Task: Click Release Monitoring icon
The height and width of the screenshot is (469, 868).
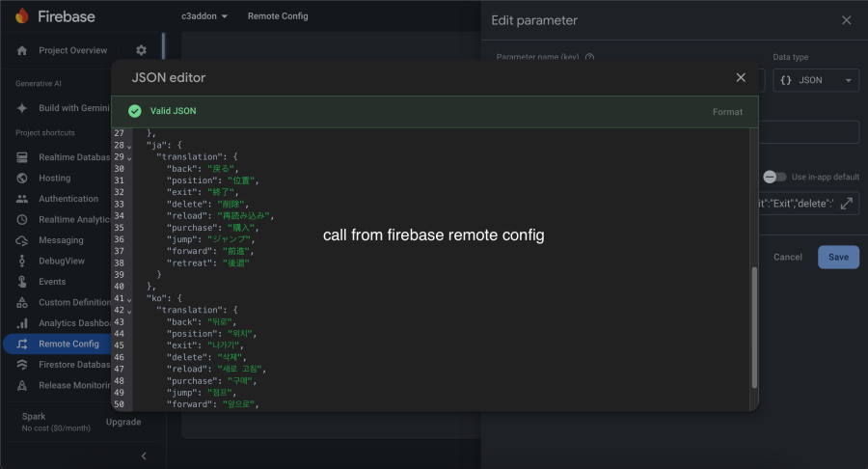Action: [22, 385]
